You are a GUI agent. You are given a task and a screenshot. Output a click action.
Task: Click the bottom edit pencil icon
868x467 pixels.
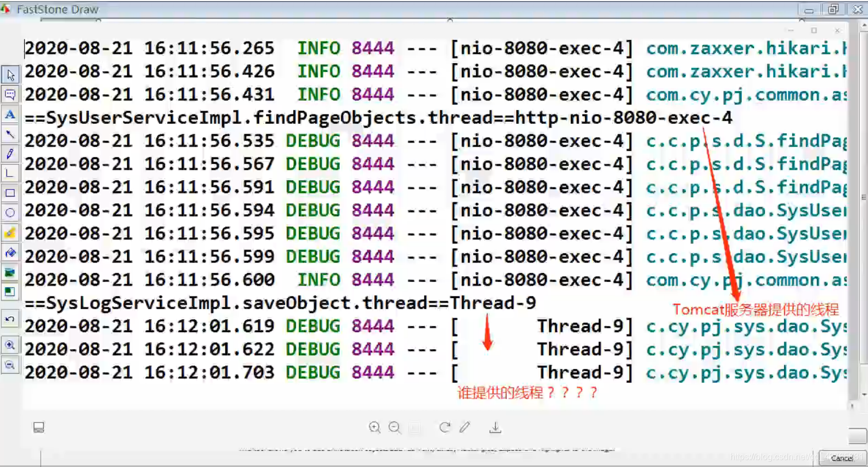tap(465, 427)
